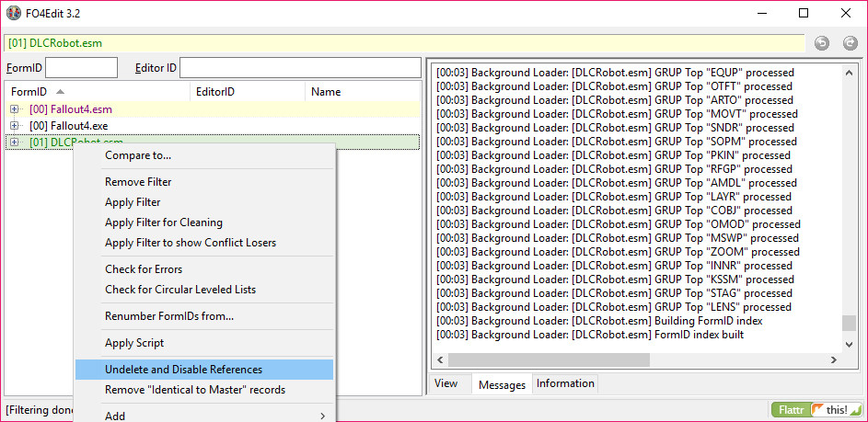Maximize the FO4Edit window
868x422 pixels.
click(804, 13)
